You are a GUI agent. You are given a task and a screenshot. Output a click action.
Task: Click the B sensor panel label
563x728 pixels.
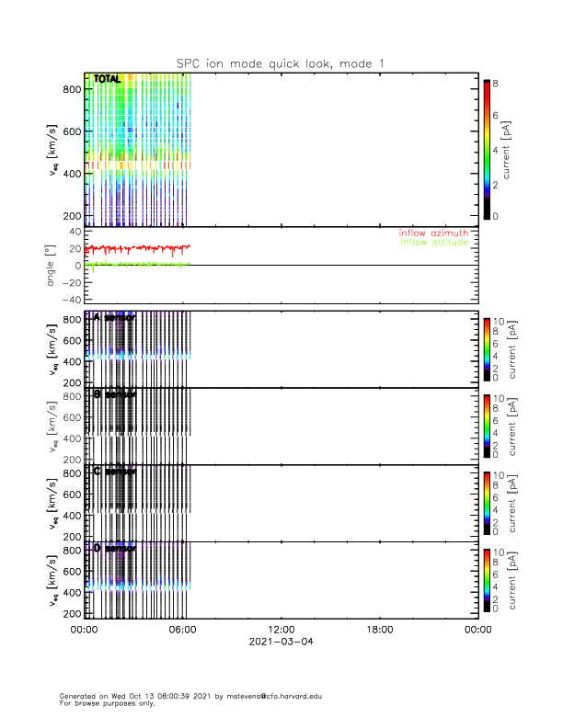(115, 394)
